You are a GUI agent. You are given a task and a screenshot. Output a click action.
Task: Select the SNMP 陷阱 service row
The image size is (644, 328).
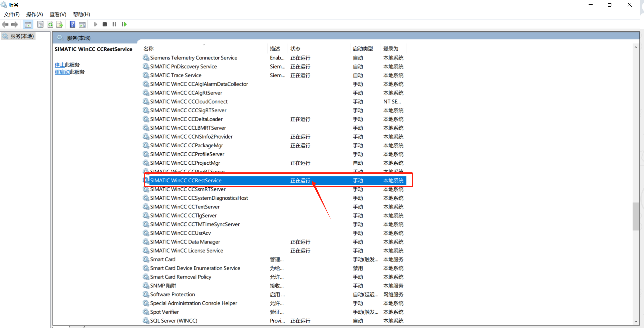(274, 286)
